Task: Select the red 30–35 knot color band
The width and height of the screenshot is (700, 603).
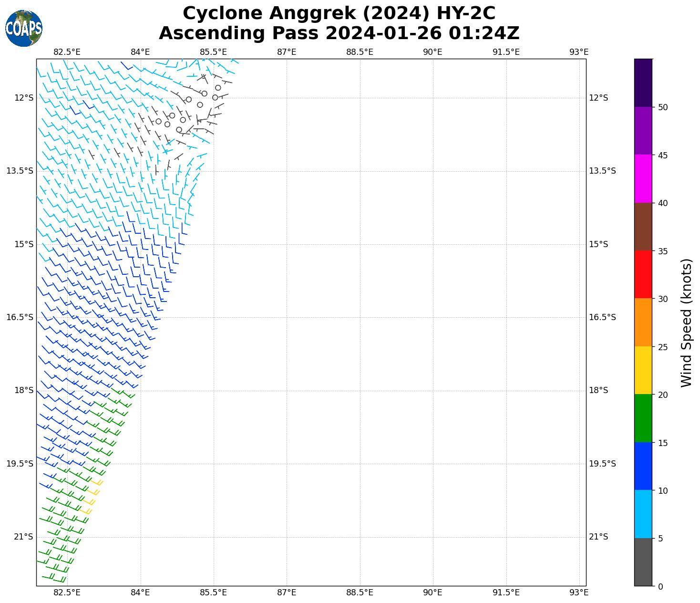Action: tap(643, 274)
